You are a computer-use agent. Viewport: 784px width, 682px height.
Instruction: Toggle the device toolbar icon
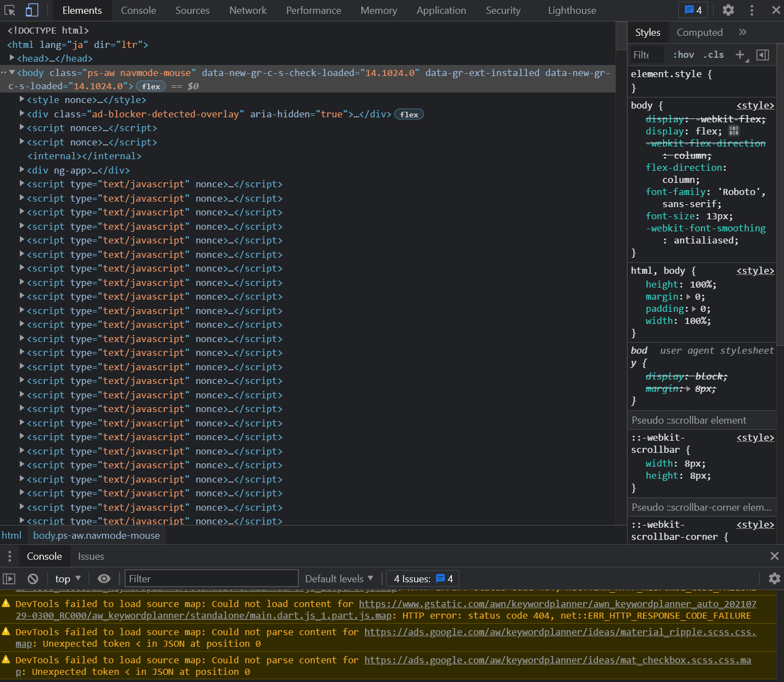(x=32, y=10)
